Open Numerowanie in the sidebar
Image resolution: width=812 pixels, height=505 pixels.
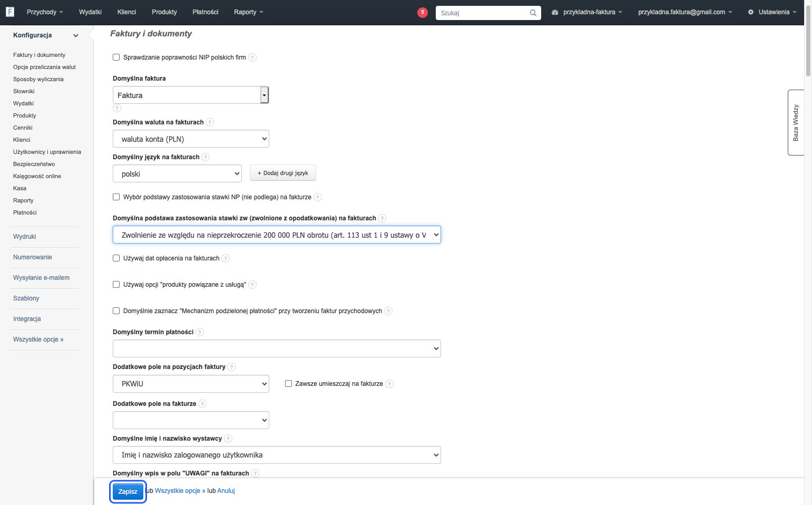(33, 257)
